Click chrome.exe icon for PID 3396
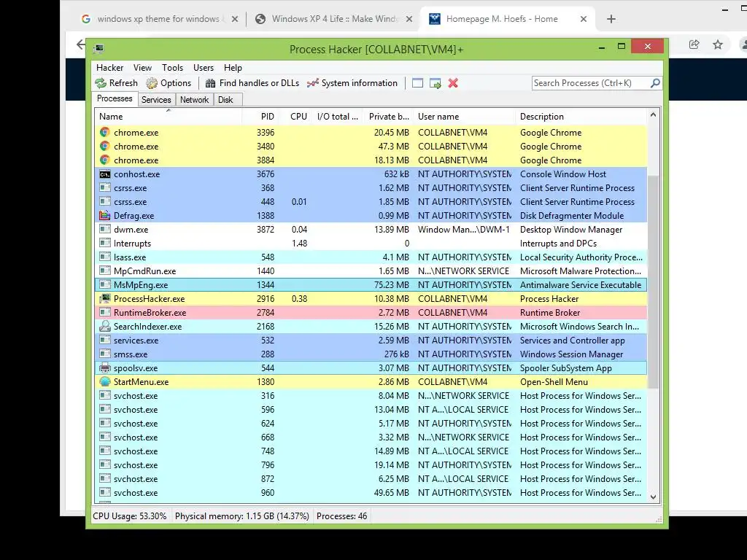Screen dimensions: 747x560 [105, 132]
